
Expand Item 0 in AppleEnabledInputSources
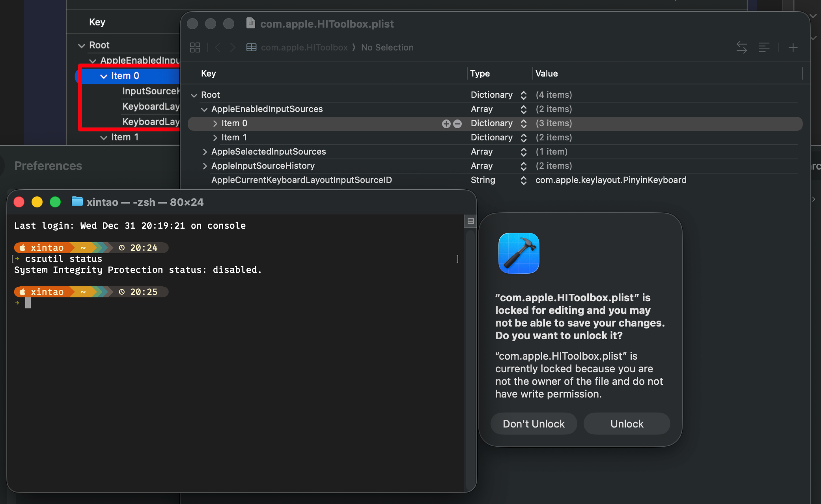click(215, 123)
